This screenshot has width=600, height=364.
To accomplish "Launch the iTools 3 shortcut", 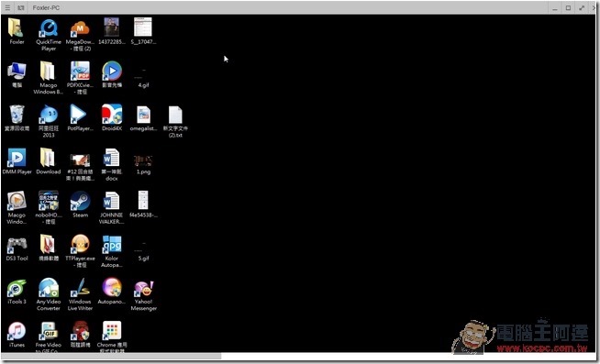I will click(x=17, y=288).
